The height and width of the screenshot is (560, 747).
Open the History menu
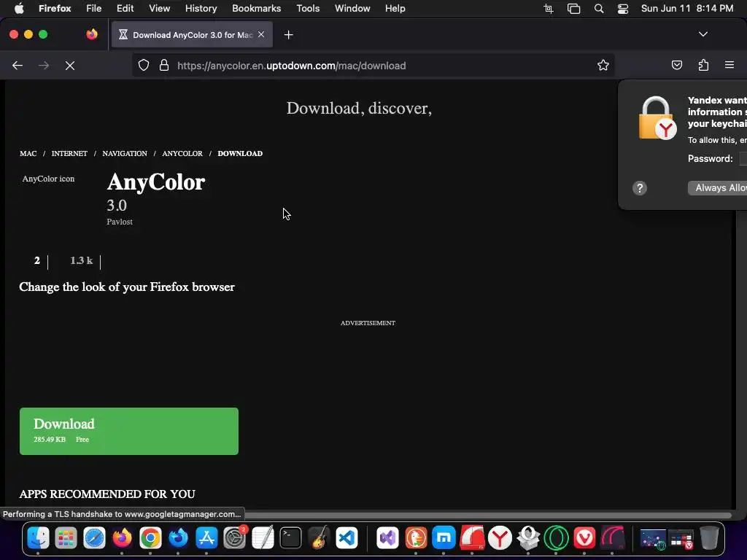201,9
